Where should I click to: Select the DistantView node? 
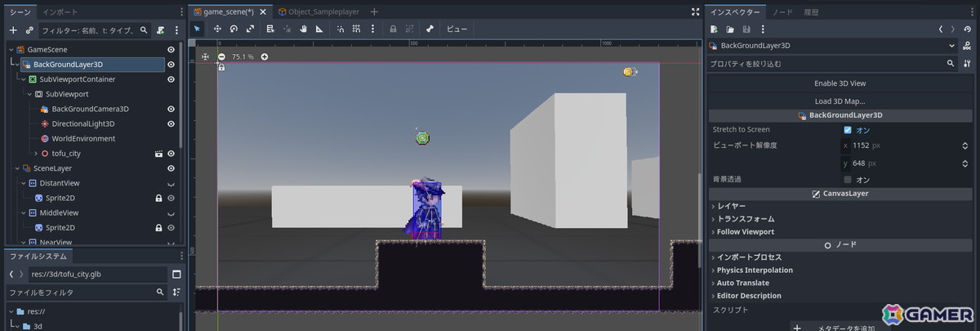click(x=60, y=183)
